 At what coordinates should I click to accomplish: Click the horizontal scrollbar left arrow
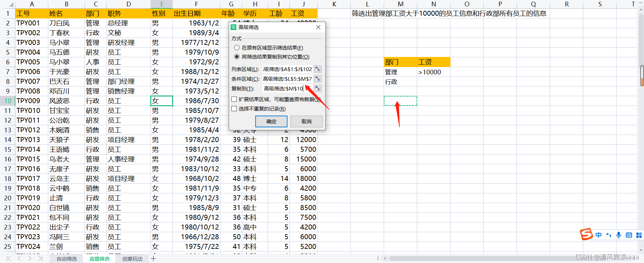tap(385, 258)
